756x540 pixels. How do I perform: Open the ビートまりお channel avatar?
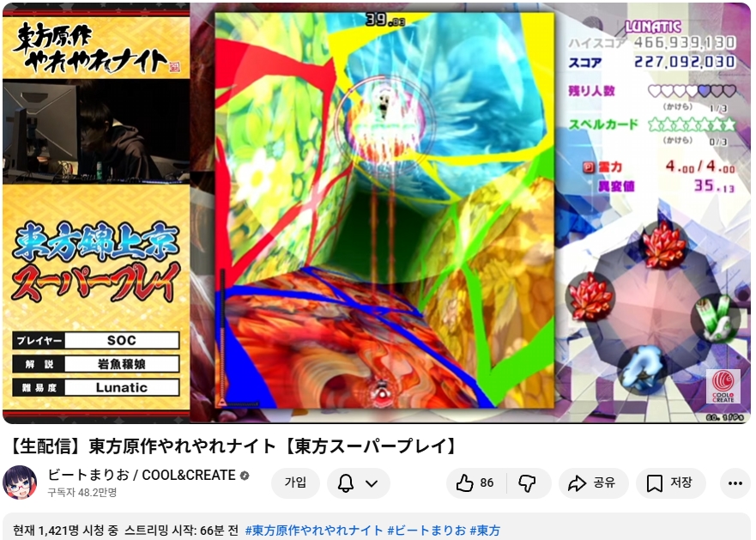coord(20,482)
